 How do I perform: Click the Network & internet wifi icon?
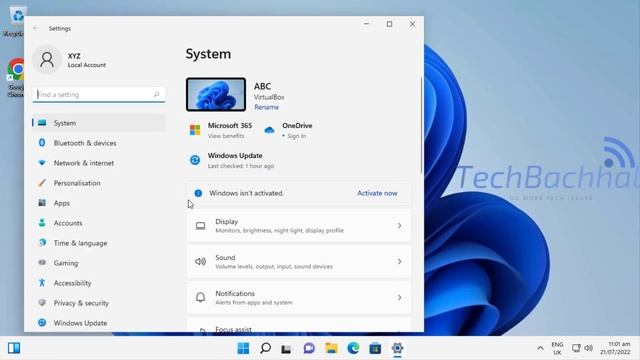[42, 163]
